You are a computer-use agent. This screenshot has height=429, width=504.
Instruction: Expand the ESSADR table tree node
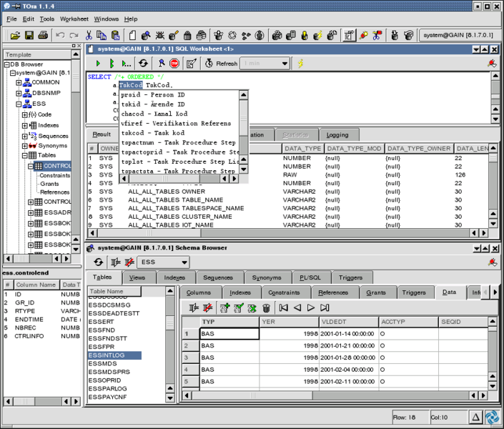coord(31,212)
